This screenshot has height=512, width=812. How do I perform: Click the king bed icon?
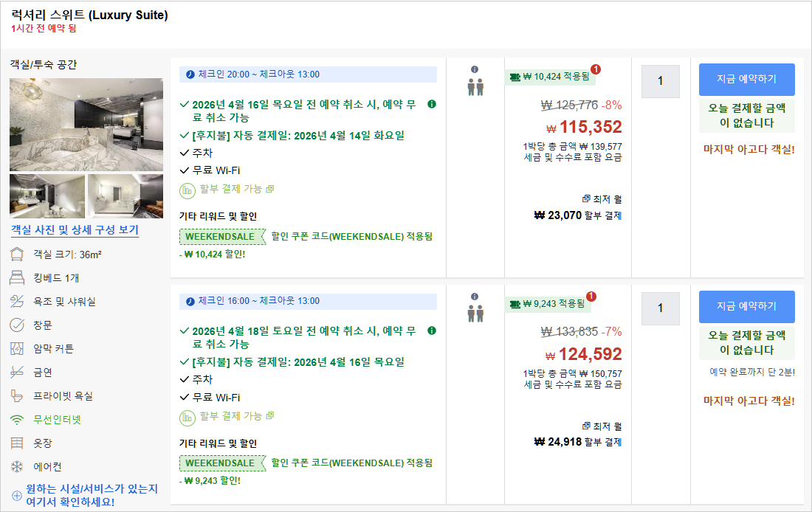[17, 278]
